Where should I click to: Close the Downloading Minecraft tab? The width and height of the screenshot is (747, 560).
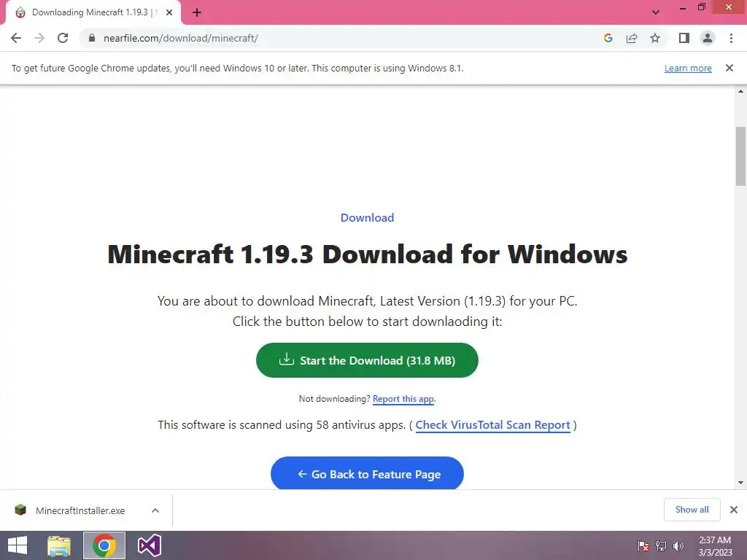point(169,12)
